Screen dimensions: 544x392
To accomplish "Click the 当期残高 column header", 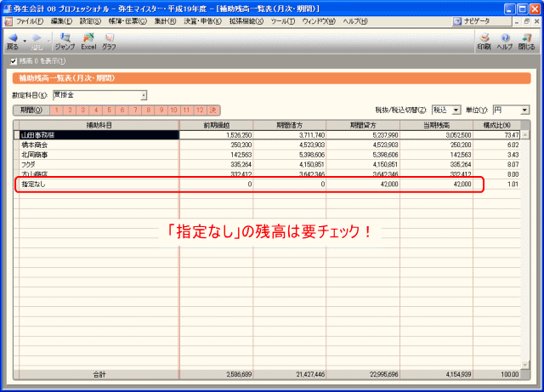I will click(436, 125).
